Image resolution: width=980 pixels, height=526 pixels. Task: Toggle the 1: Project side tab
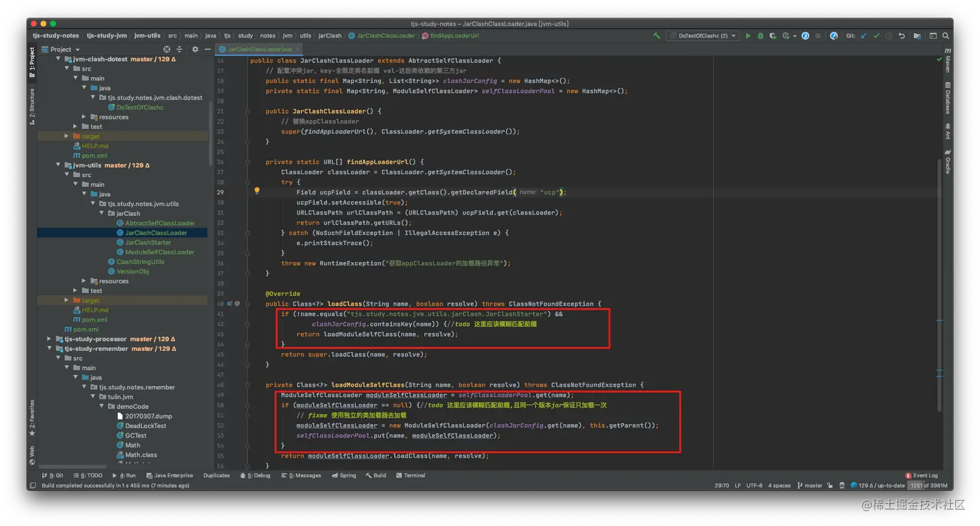pyautogui.click(x=32, y=62)
